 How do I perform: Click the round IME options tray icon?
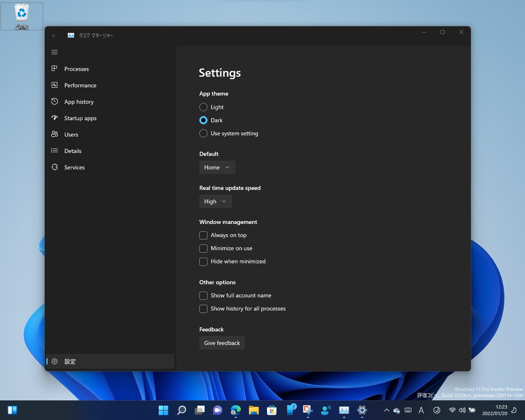click(437, 410)
